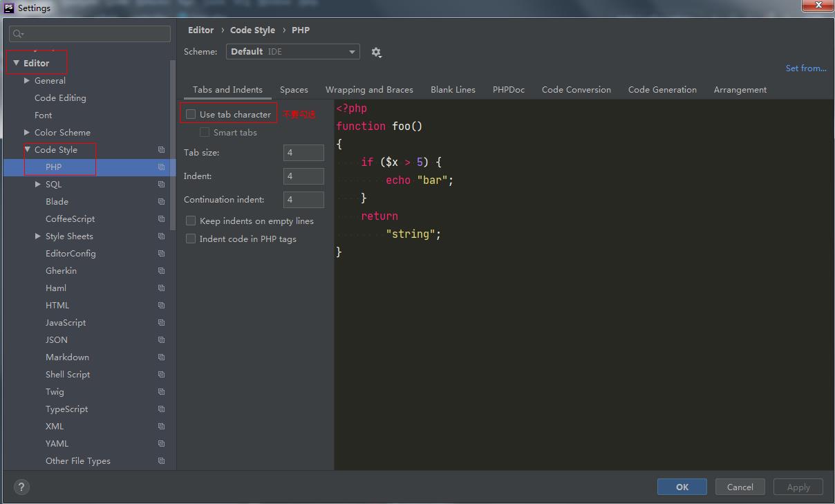Click the Apply button
The height and width of the screenshot is (504, 835).
(798, 487)
